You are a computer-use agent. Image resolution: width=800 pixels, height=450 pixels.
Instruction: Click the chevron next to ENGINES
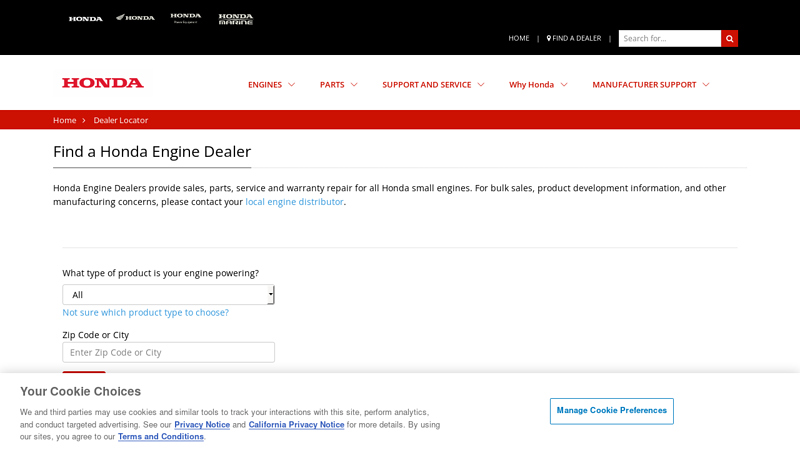tap(291, 85)
